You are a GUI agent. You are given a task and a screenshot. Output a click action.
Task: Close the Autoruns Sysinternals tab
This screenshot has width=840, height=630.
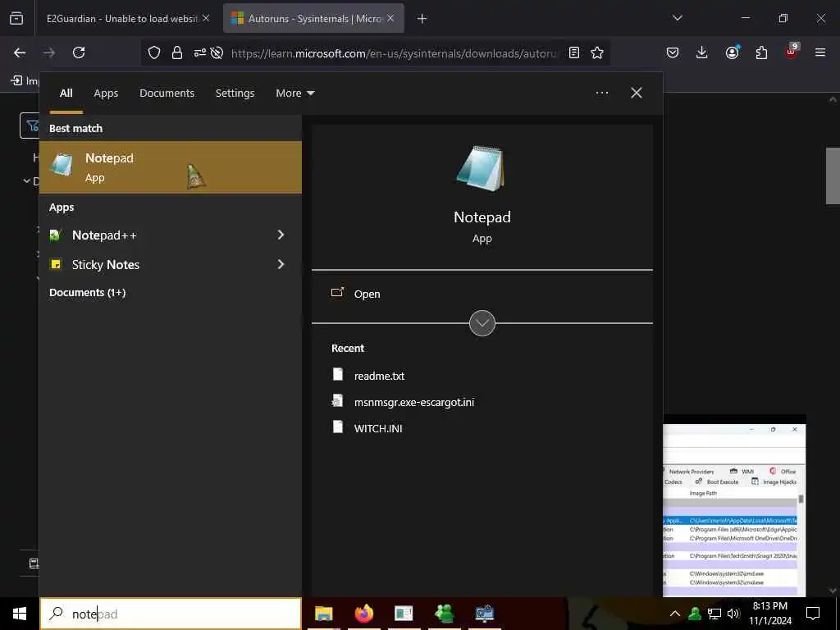[x=390, y=18]
